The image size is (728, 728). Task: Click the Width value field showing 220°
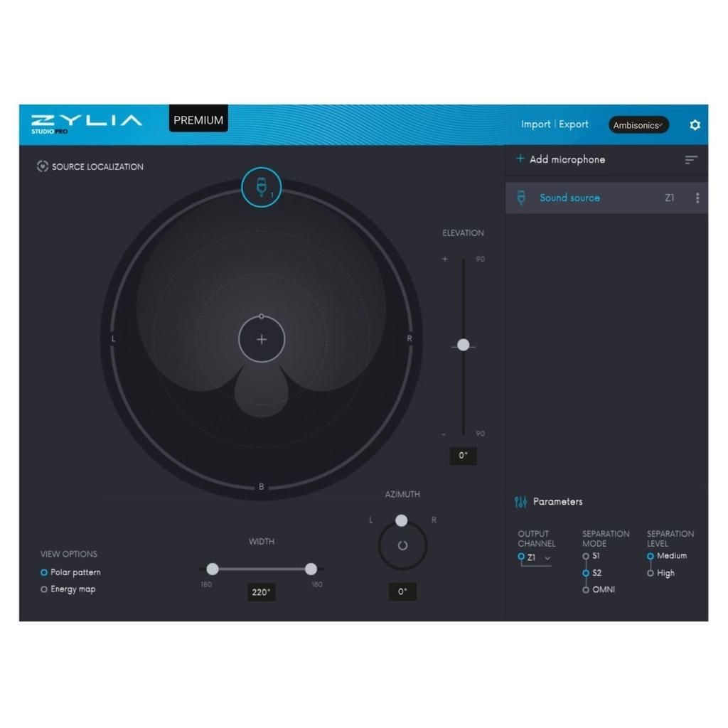tap(261, 592)
